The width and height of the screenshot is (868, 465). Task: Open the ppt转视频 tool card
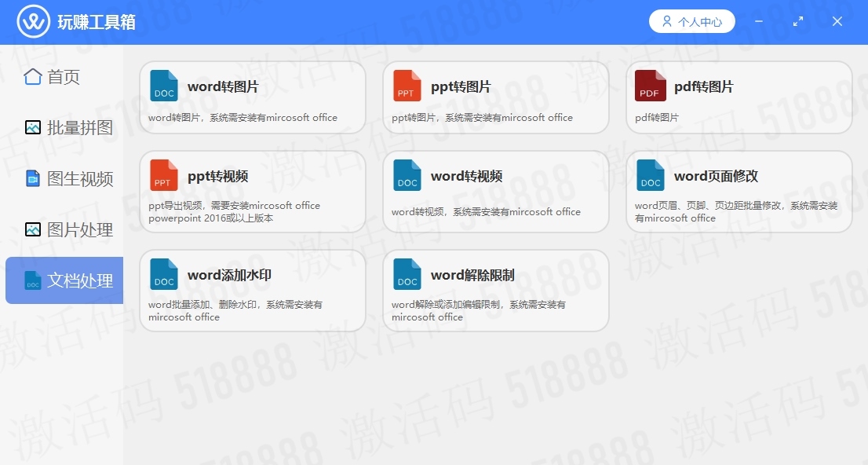(x=253, y=192)
